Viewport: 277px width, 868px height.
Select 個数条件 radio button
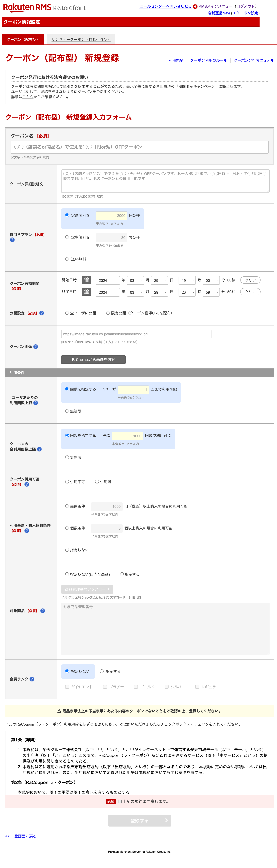point(67,528)
